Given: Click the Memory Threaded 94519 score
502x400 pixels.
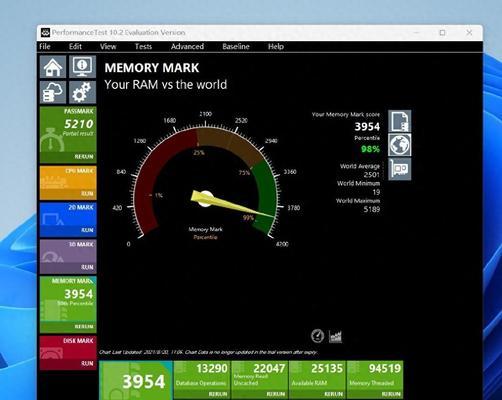Looking at the screenshot, I should click(385, 368).
